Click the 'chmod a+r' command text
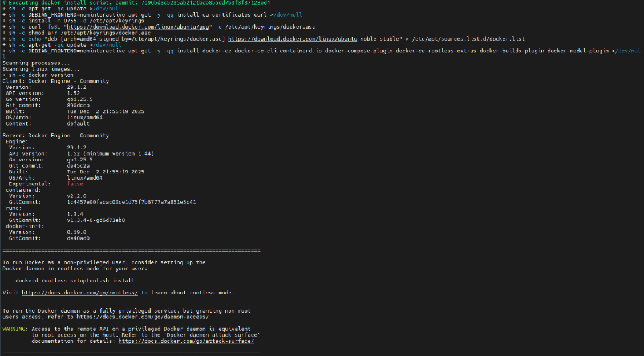Screen dimensions: 644x356 pyautogui.click(x=43, y=33)
